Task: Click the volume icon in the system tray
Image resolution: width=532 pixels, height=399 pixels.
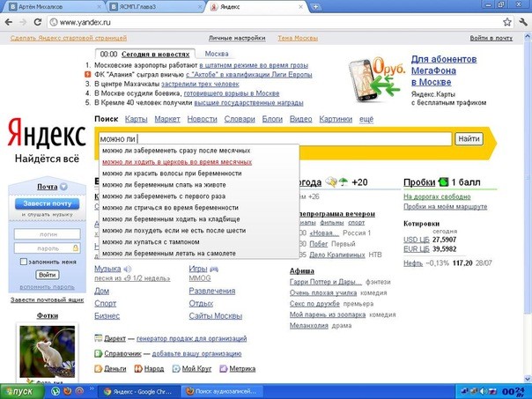Action: click(x=484, y=392)
